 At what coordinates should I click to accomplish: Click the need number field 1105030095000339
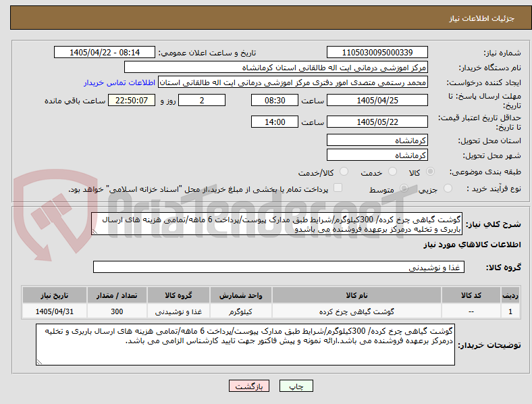377,52
